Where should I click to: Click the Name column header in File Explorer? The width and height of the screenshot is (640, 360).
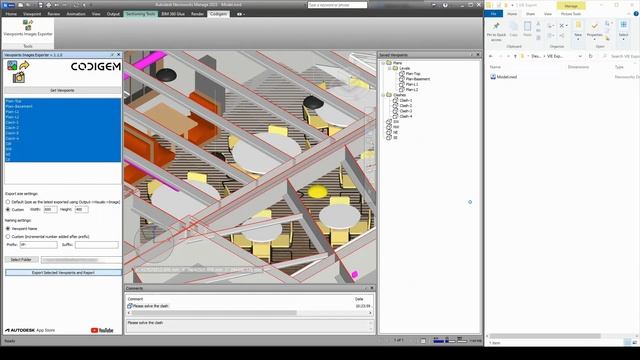495,67
